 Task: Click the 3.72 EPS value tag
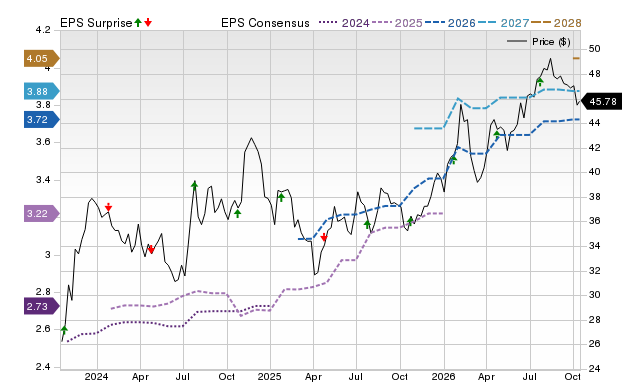pyautogui.click(x=41, y=120)
